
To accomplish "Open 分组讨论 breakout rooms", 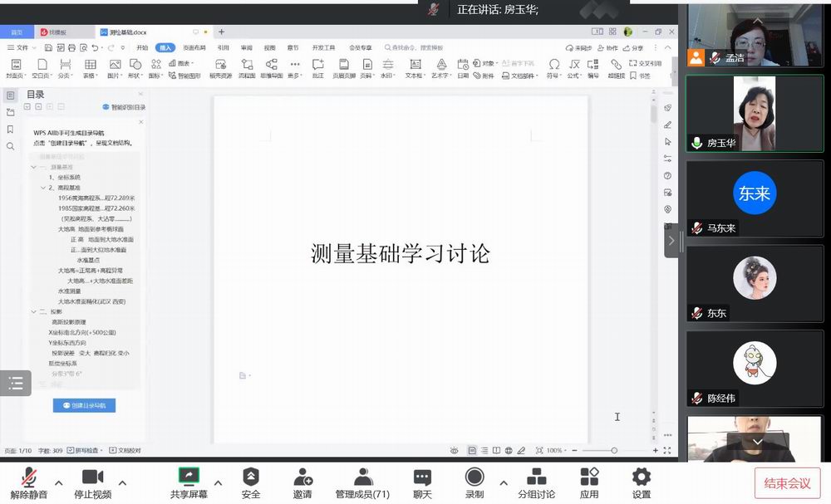I will (537, 477).
